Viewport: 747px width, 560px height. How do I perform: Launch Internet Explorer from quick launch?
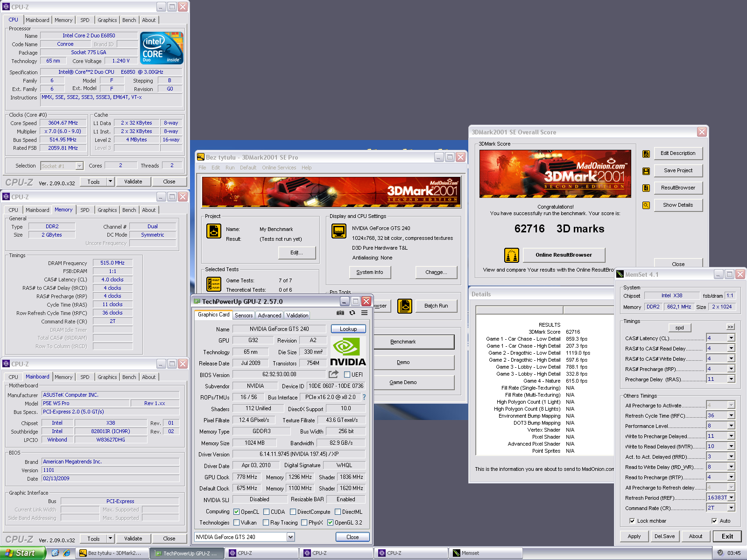coord(67,553)
